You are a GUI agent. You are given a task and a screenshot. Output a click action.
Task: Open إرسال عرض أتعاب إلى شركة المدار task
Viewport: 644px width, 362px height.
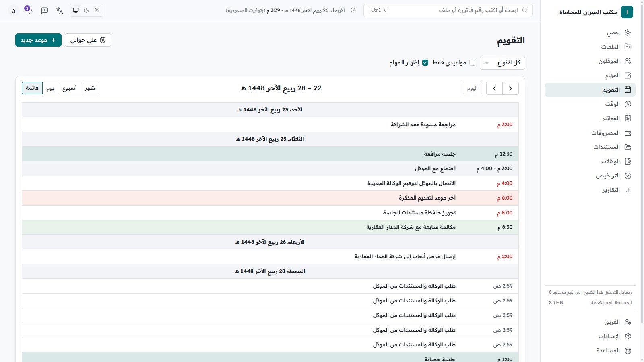270,257
